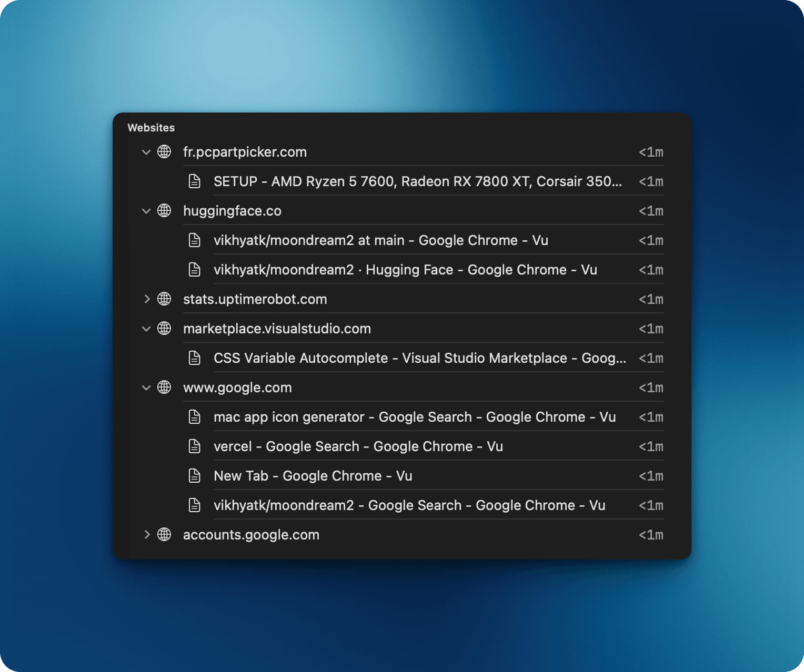Select vikhyatk/moondream2 at main page entry
804x672 pixels.
click(380, 240)
